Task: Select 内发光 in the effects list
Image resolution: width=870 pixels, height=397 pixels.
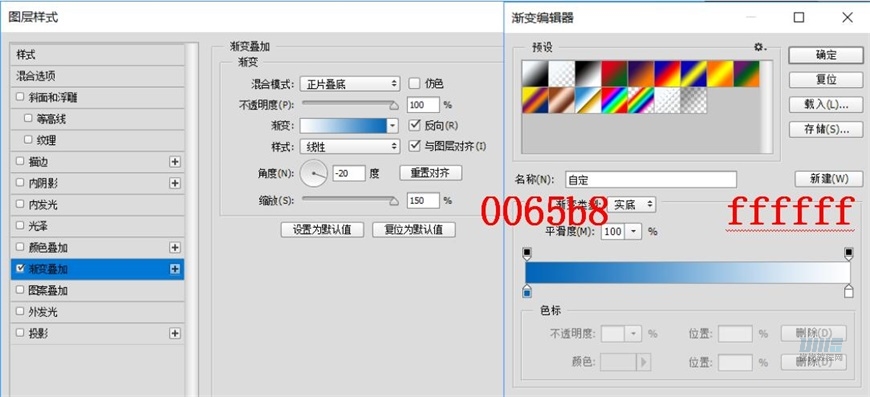Action: [98, 205]
